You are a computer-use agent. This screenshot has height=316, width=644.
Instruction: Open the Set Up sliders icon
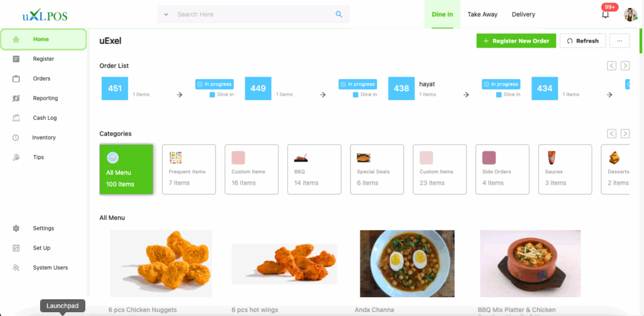pyautogui.click(x=16, y=248)
